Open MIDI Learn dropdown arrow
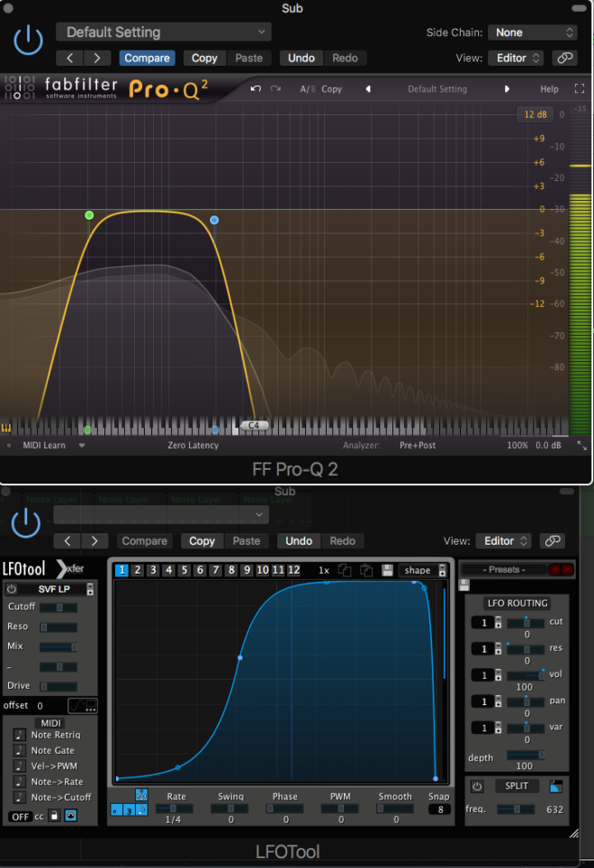 (x=82, y=445)
